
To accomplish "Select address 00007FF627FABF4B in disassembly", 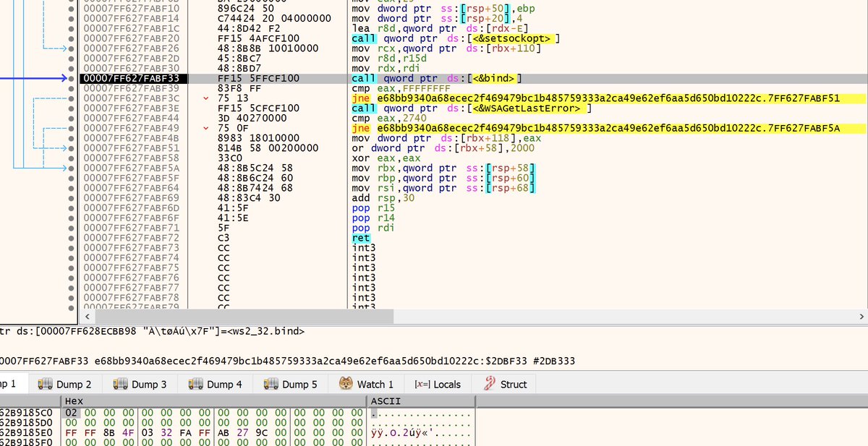I will (x=130, y=138).
